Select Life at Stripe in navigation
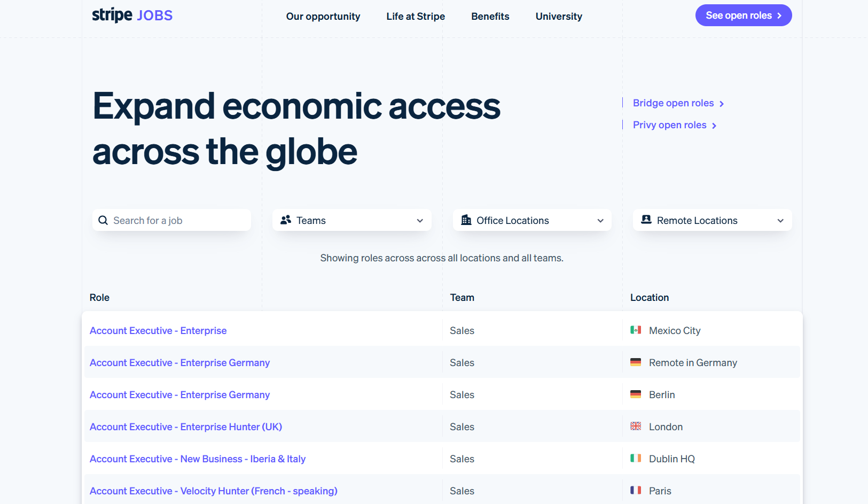The height and width of the screenshot is (504, 868). (415, 17)
